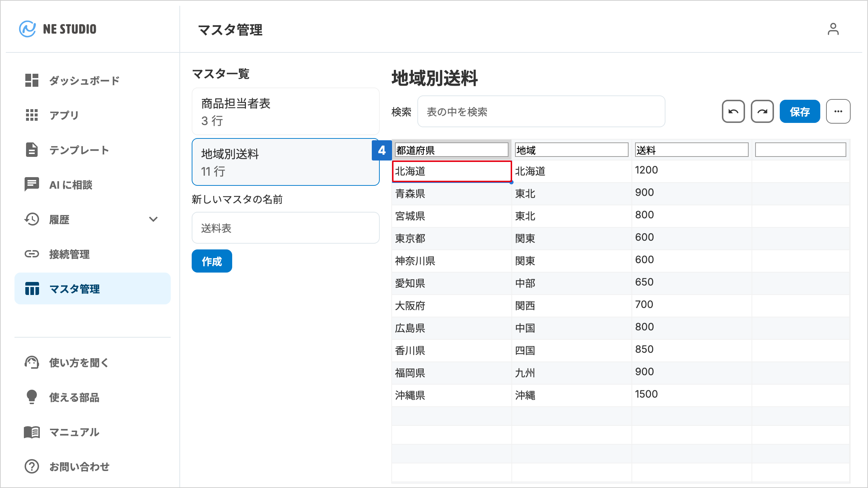Open 接続管理 menu item

(93, 254)
